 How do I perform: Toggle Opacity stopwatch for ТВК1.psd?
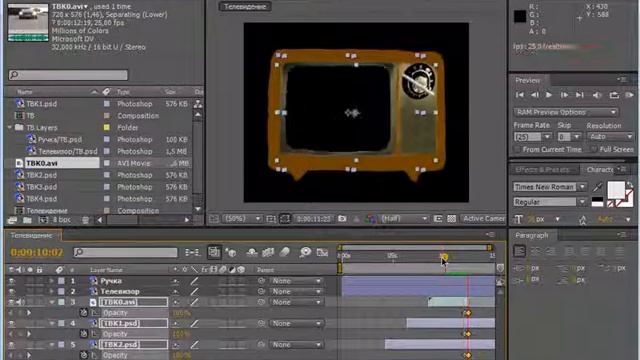coord(84,334)
